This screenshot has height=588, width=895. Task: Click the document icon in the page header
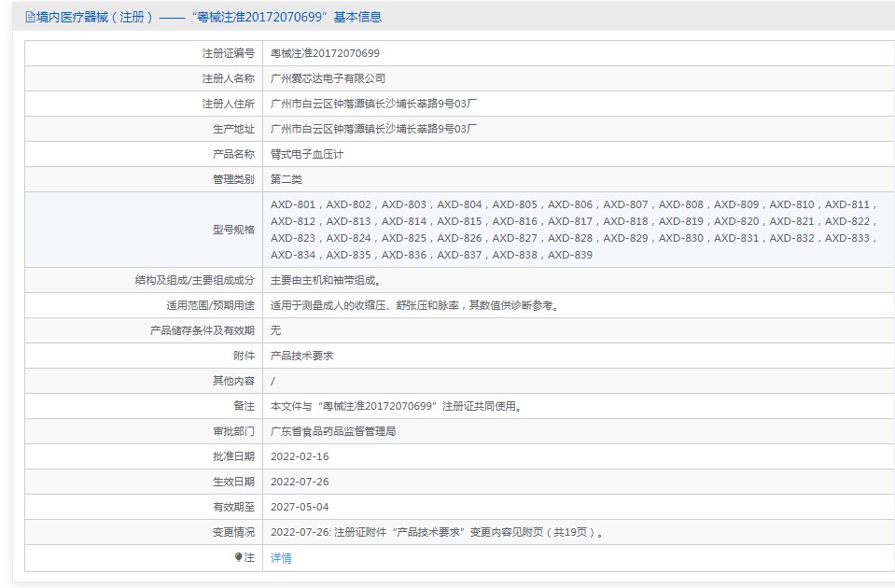(x=30, y=17)
